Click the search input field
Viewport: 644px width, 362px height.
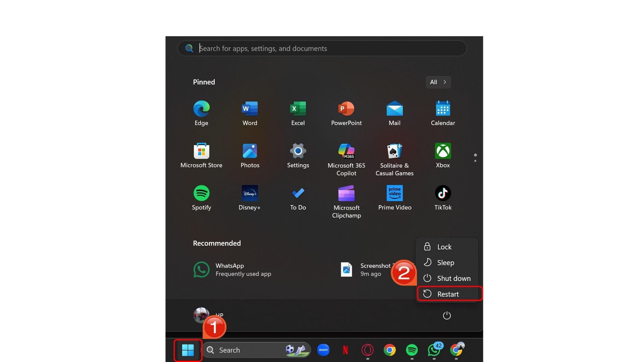(x=321, y=48)
